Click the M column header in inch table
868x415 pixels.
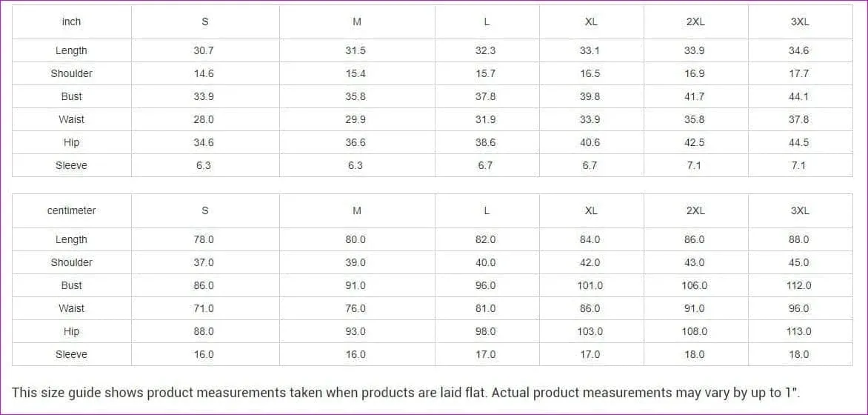tap(357, 21)
